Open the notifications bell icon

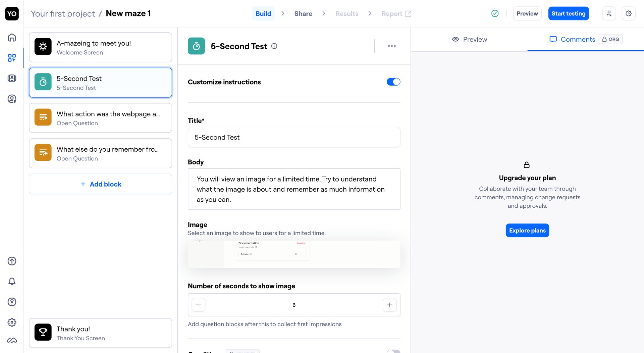(x=12, y=282)
